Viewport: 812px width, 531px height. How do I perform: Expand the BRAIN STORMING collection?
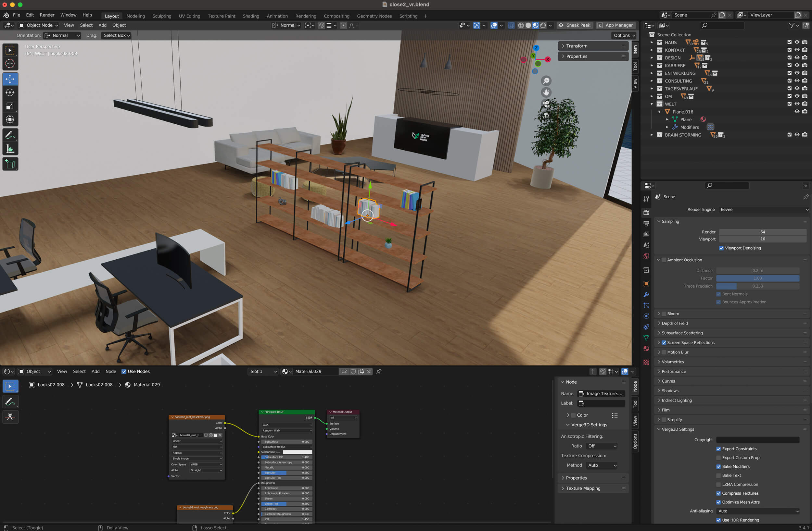click(x=652, y=135)
